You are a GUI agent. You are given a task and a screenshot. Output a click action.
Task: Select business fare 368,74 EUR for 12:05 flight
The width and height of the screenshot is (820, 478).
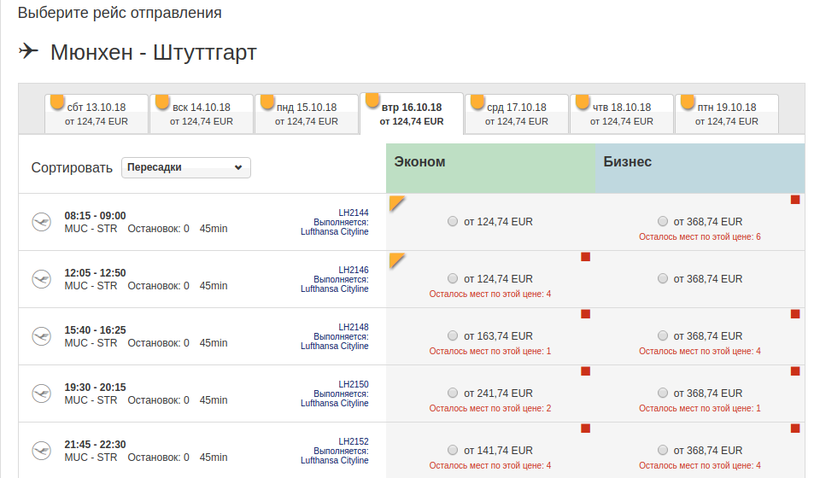pyautogui.click(x=663, y=279)
